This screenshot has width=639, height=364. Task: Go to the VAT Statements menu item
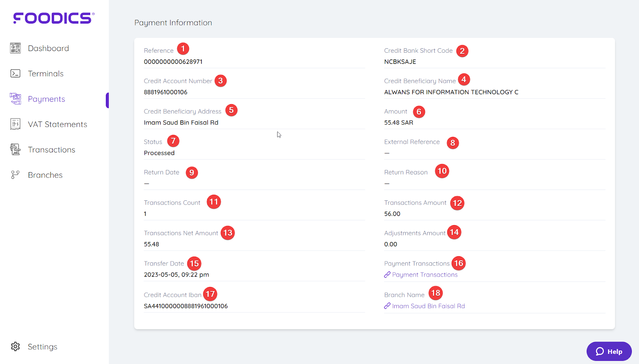point(58,124)
